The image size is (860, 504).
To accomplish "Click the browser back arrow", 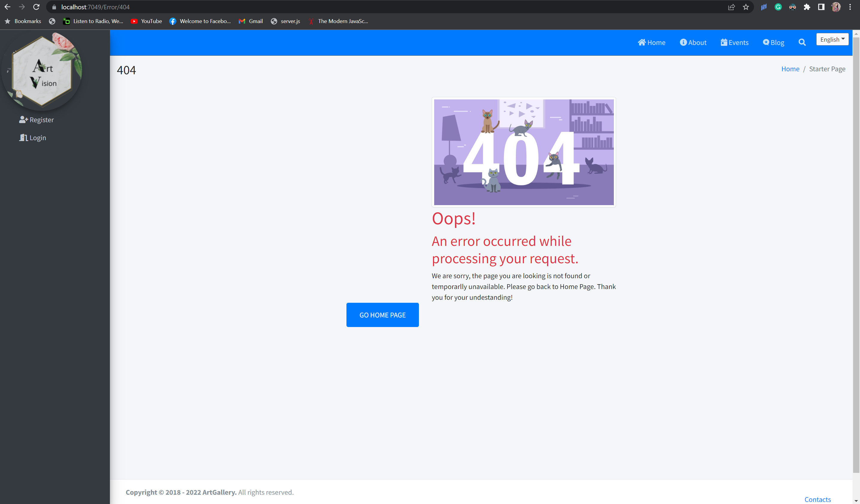I will tap(7, 7).
